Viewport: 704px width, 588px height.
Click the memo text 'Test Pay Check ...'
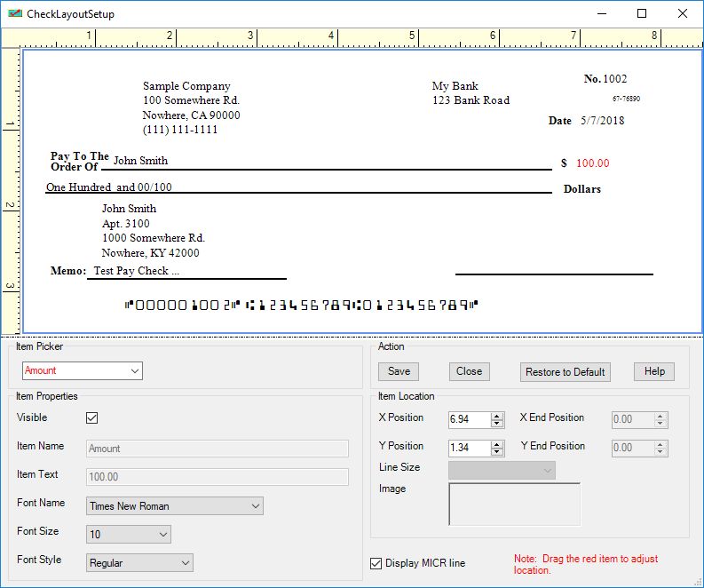pyautogui.click(x=137, y=271)
